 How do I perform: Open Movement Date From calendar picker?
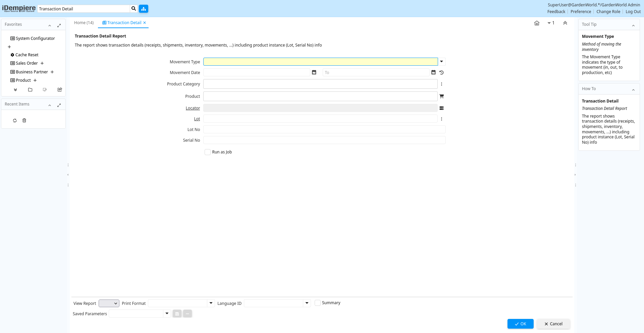click(314, 72)
